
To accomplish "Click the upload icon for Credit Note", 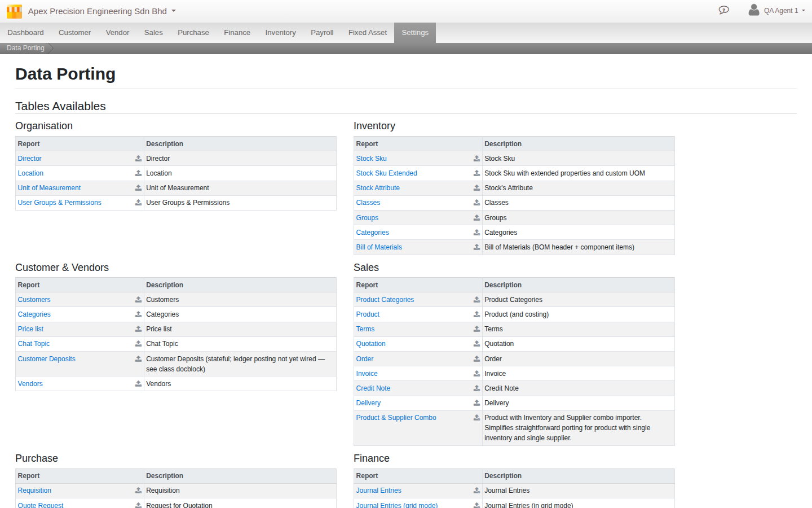I will (x=476, y=388).
